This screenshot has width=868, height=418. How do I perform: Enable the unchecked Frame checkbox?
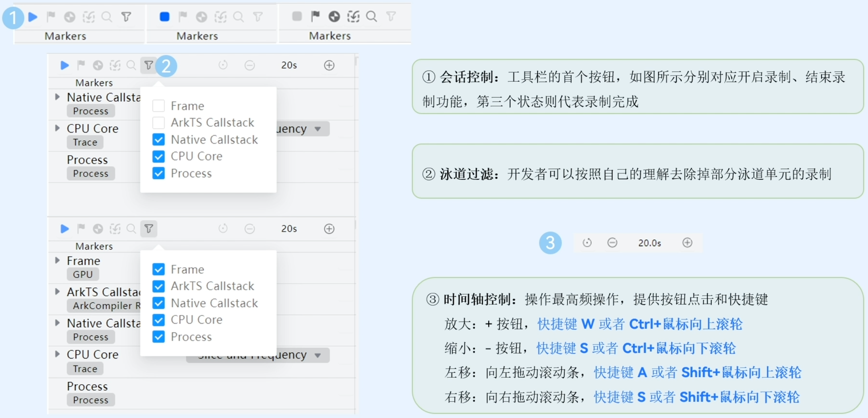click(158, 106)
